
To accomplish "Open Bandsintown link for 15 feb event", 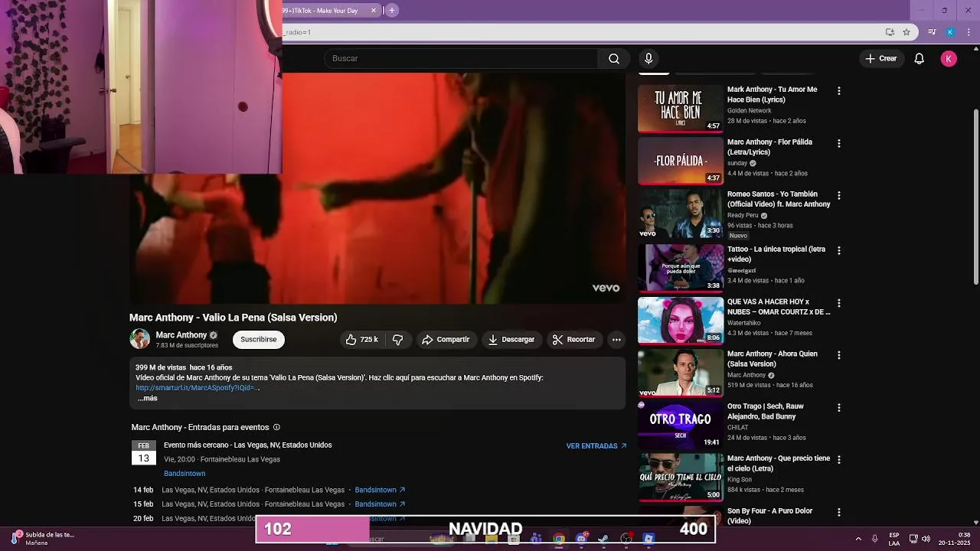I will (x=380, y=504).
